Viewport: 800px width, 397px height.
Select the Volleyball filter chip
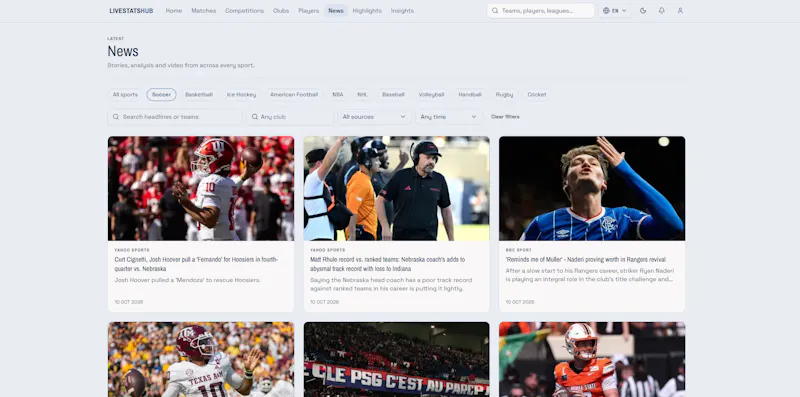click(x=431, y=95)
